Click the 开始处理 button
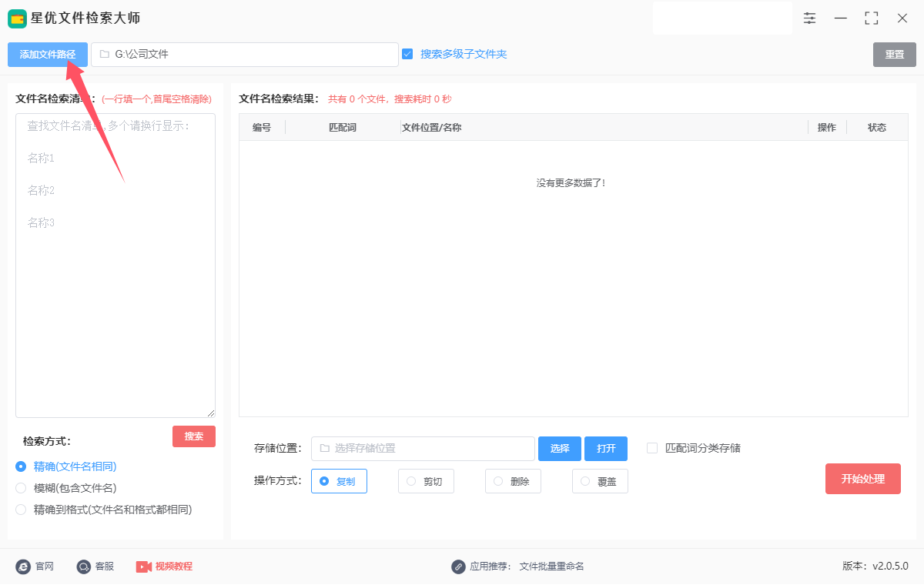Image resolution: width=924 pixels, height=585 pixels. tap(863, 479)
